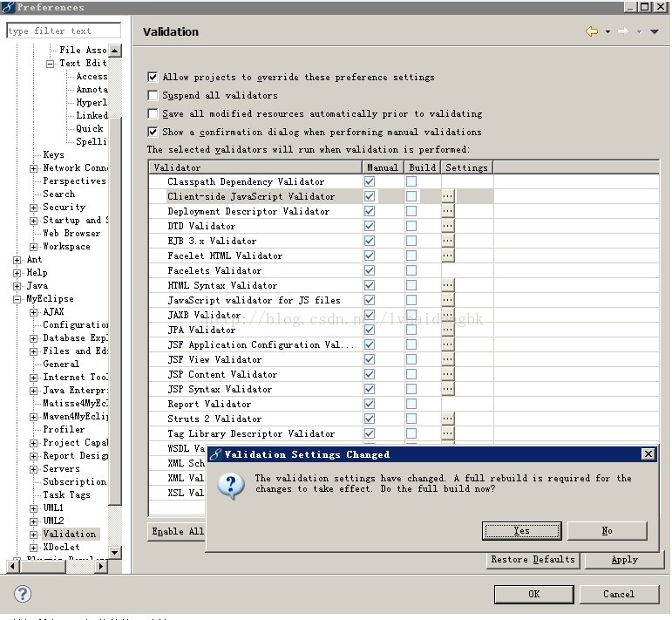Open settings for JSF View Validator
Image resolution: width=672 pixels, height=620 pixels.
pos(447,359)
